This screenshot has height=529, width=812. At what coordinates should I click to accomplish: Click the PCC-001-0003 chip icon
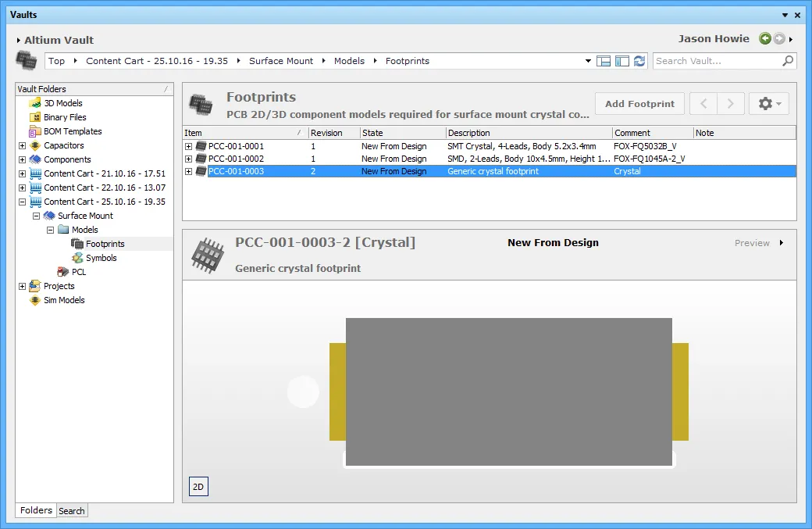[x=201, y=171]
